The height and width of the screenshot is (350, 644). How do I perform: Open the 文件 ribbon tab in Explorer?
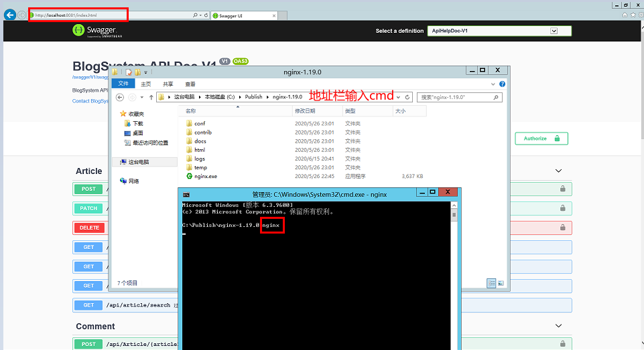[123, 84]
